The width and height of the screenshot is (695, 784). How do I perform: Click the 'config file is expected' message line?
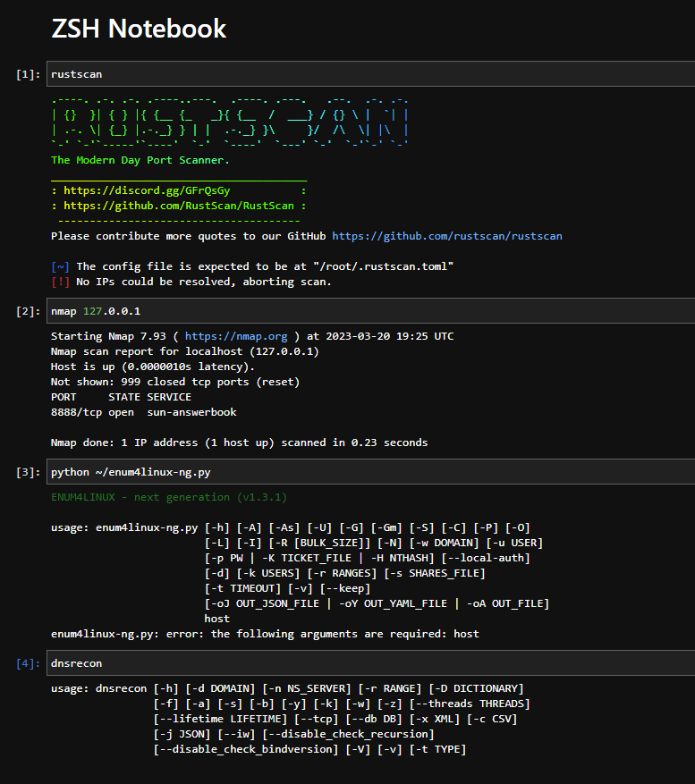click(x=252, y=266)
